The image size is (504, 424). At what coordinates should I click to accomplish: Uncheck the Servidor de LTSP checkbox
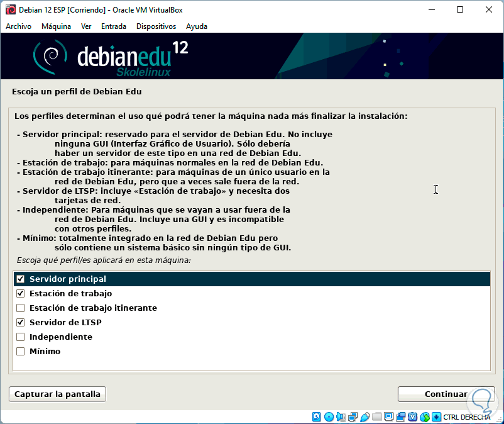tap(21, 322)
